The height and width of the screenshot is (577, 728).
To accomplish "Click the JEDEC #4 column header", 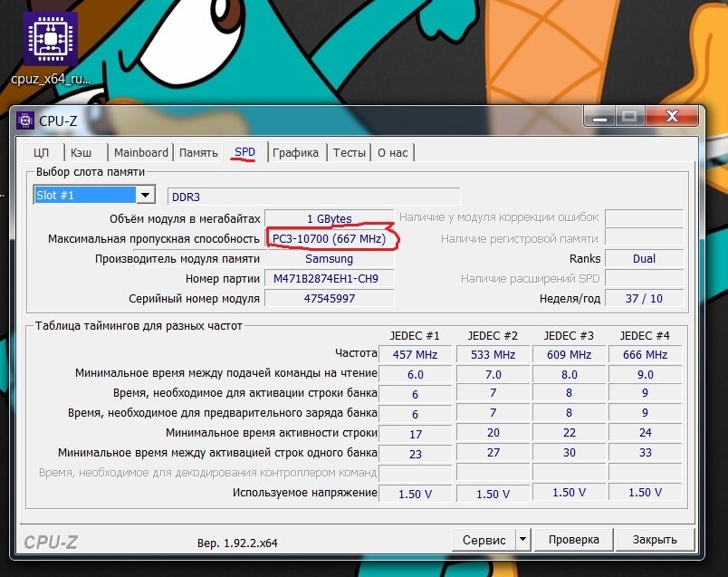I will 645,335.
